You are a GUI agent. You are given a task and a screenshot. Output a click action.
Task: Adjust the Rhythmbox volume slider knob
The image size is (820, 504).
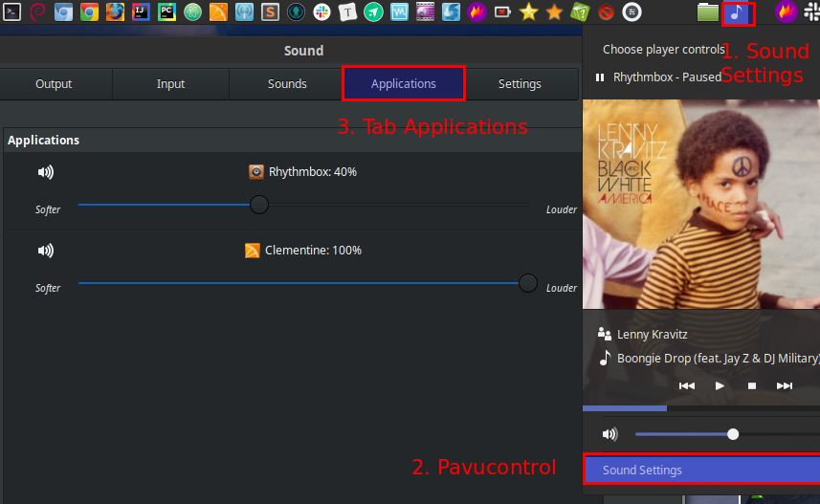(x=259, y=205)
